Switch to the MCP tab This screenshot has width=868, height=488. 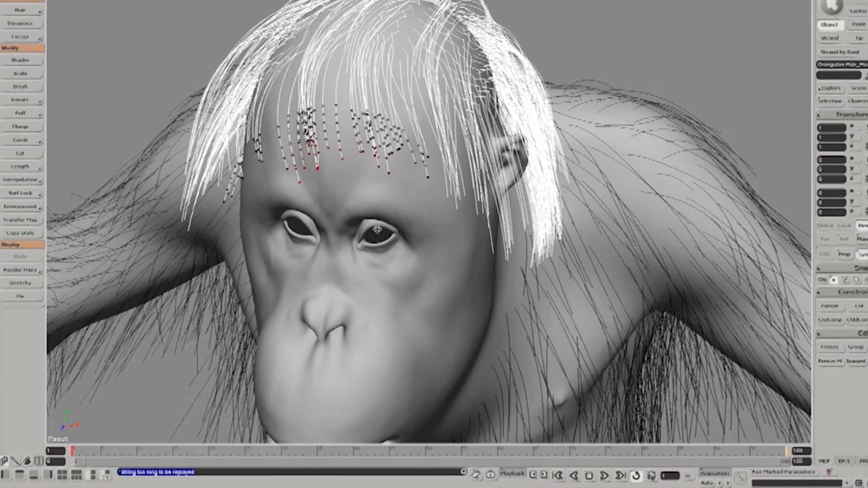pyautogui.click(x=824, y=461)
